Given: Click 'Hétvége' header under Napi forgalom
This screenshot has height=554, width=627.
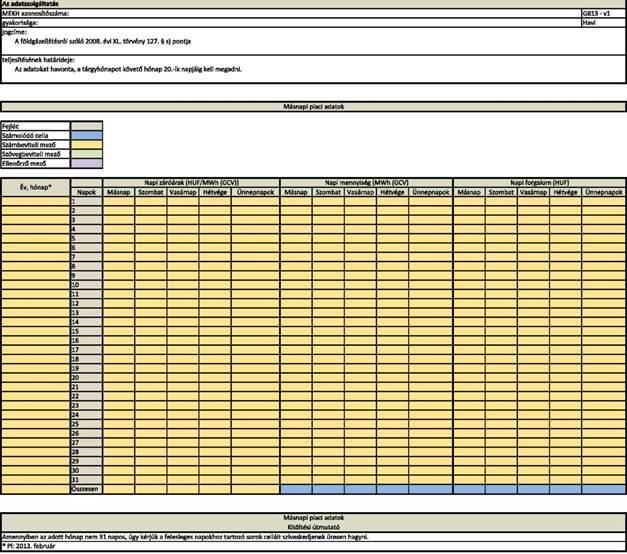Looking at the screenshot, I should (565, 192).
